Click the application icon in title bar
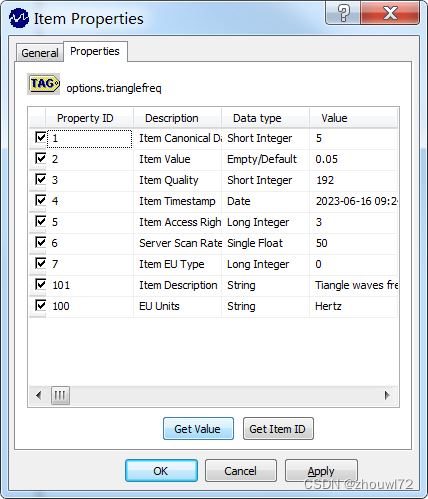Image resolution: width=428 pixels, height=499 pixels. (19, 18)
